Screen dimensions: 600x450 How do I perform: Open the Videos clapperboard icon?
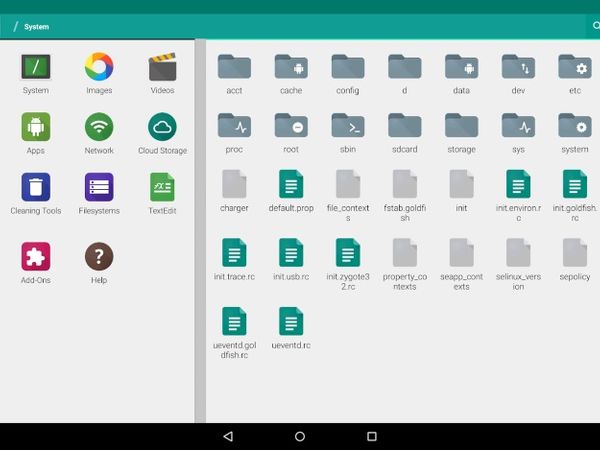[x=162, y=68]
